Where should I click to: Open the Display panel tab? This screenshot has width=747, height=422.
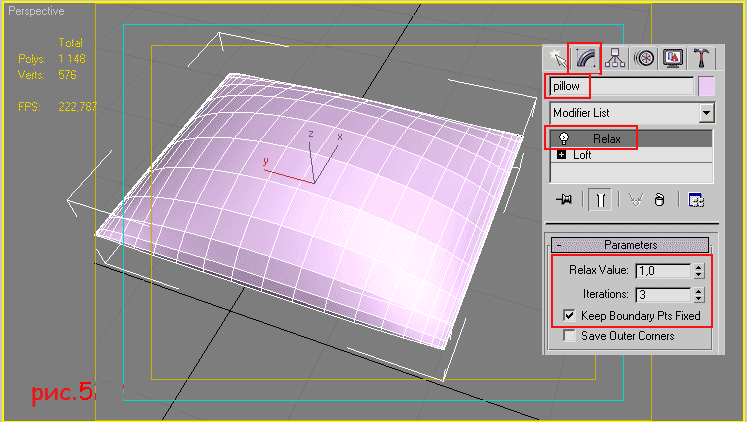pos(672,58)
